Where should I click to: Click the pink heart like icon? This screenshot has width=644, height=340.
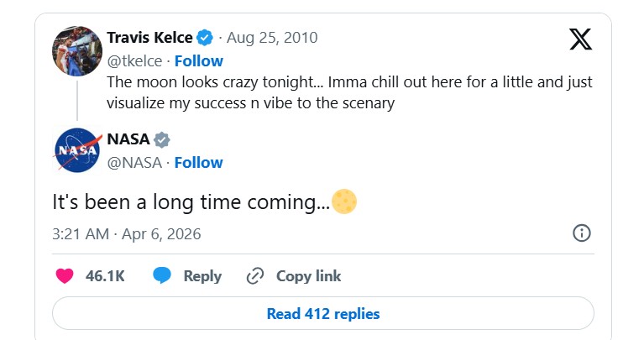(65, 276)
